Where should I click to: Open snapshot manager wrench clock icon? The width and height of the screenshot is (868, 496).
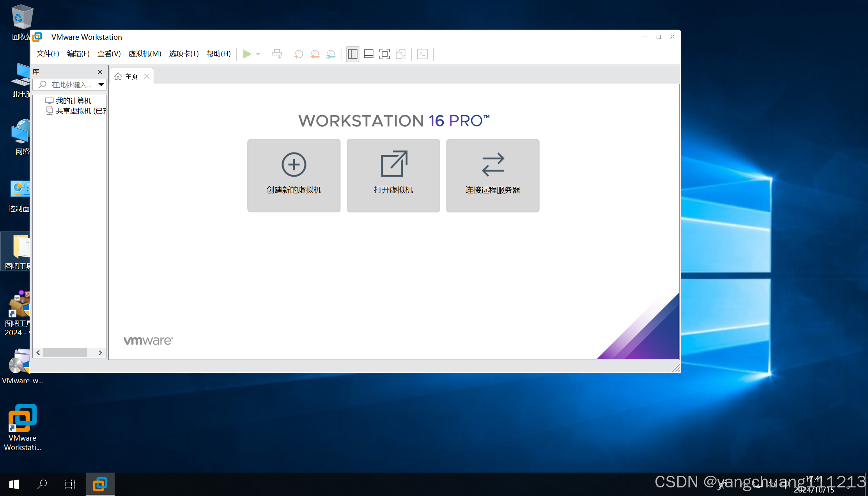click(x=331, y=54)
